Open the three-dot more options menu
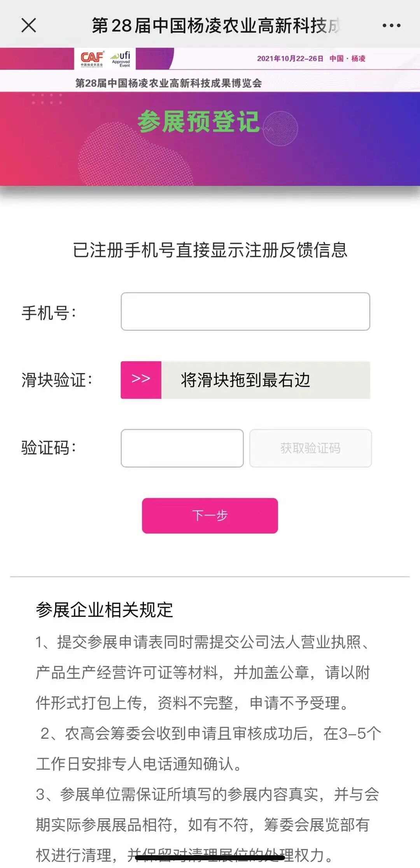 [391, 26]
